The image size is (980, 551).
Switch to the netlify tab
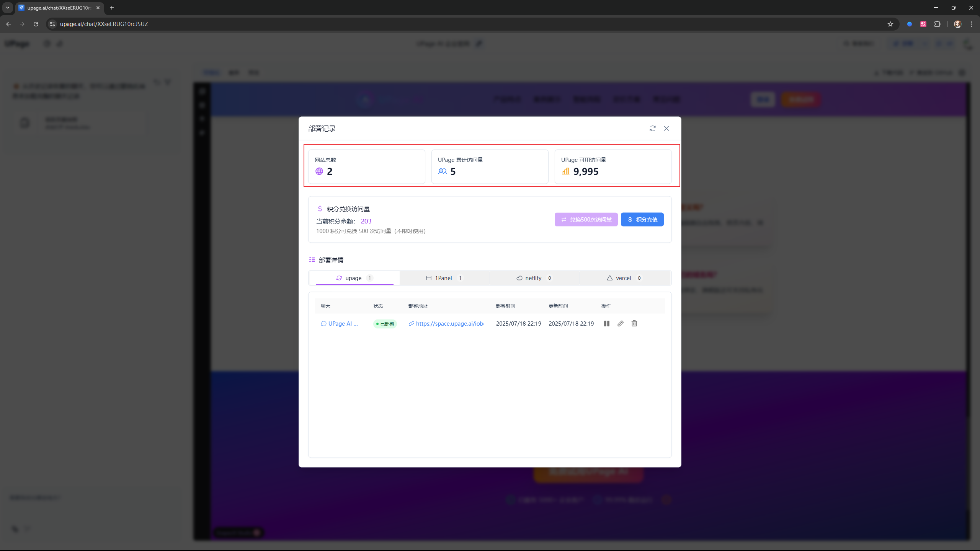pyautogui.click(x=535, y=278)
